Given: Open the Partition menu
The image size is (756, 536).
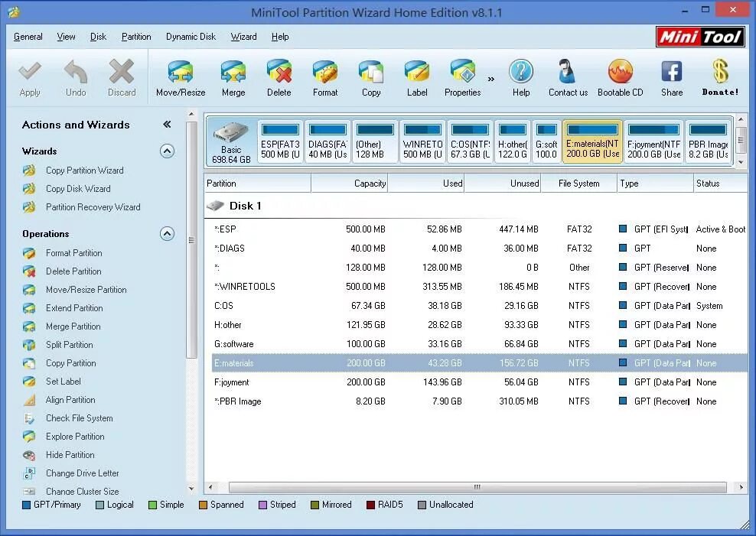Looking at the screenshot, I should coord(136,37).
